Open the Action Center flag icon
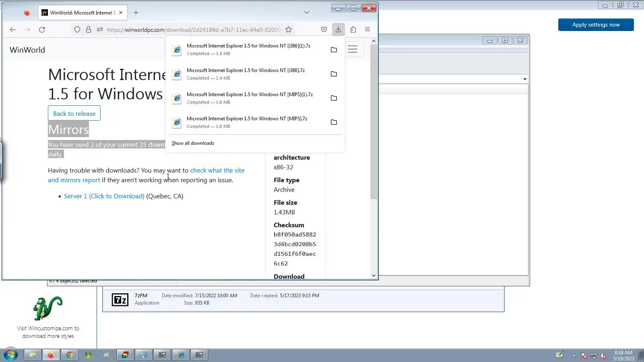 tap(584, 356)
